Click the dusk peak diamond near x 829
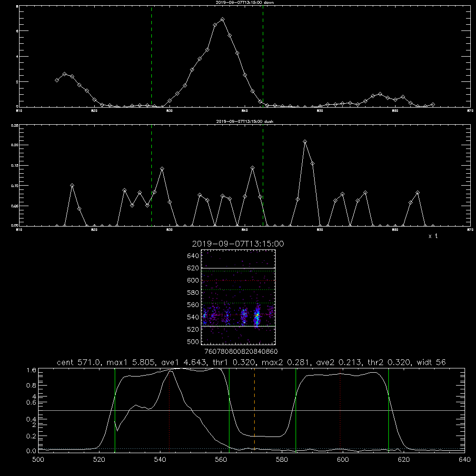Image resolution: width=476 pixels, height=476 pixels. (162, 169)
